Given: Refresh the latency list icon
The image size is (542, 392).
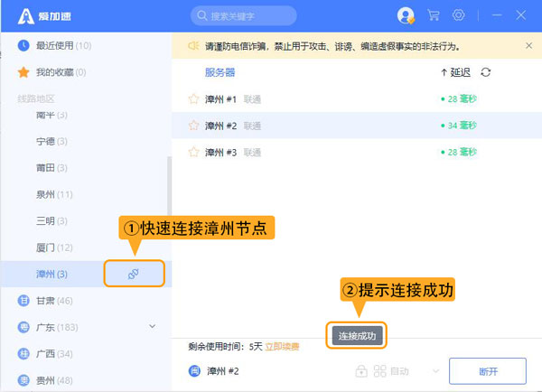Looking at the screenshot, I should click(x=486, y=72).
